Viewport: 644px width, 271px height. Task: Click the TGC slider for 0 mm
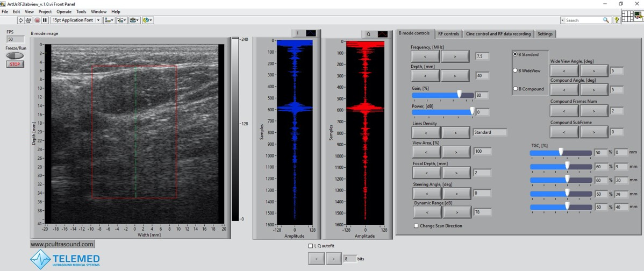click(x=561, y=152)
